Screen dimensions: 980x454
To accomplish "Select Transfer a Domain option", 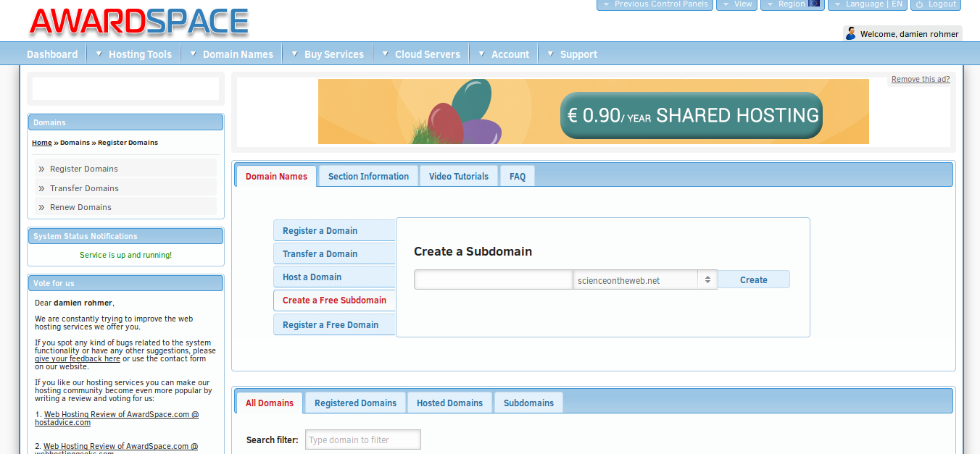I will click(334, 254).
